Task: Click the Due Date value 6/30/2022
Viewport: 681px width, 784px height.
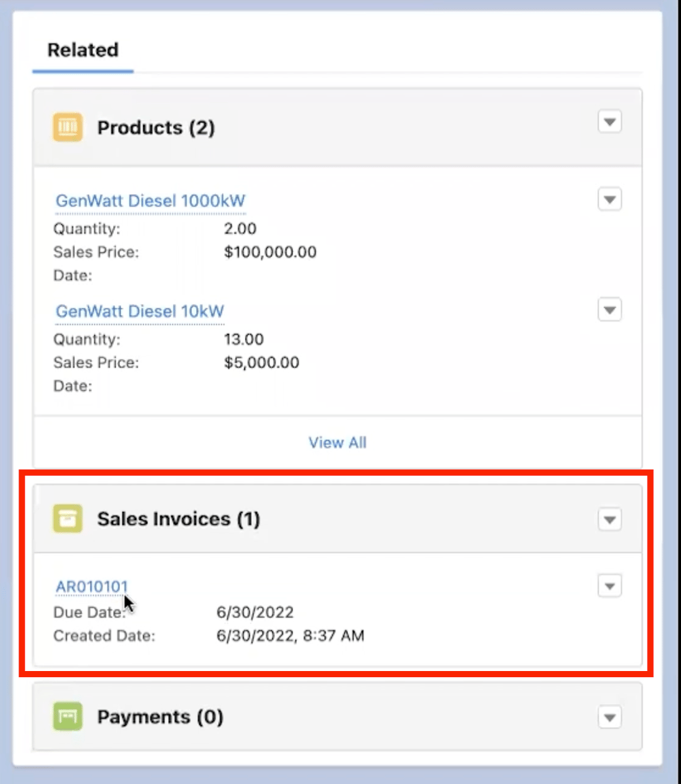Action: (x=253, y=612)
